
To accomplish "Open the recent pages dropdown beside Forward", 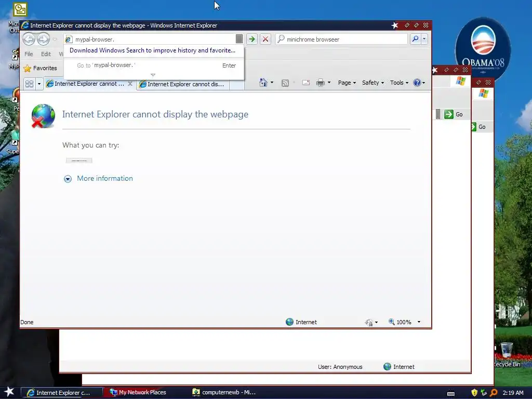I will (x=55, y=39).
